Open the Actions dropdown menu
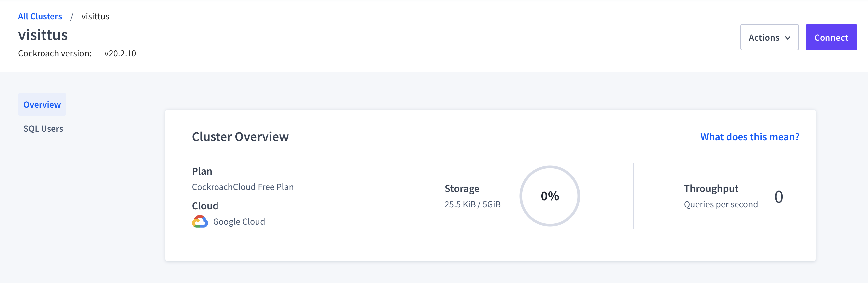Viewport: 868px width, 283px height. coord(769,38)
